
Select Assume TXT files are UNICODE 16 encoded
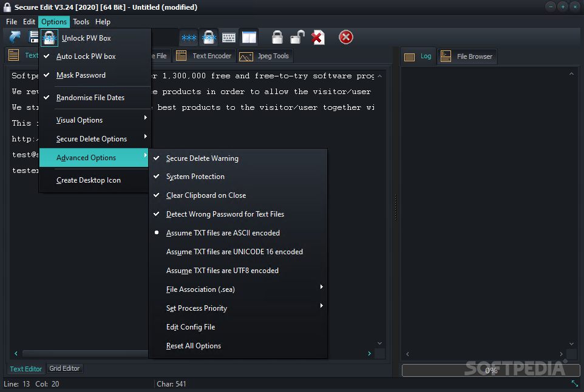tap(237, 252)
